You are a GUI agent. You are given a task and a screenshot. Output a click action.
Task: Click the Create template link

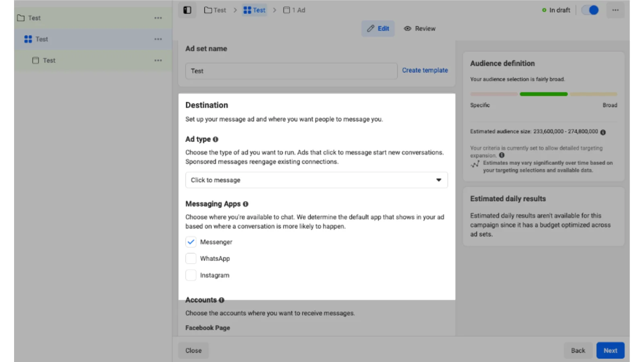pos(425,70)
